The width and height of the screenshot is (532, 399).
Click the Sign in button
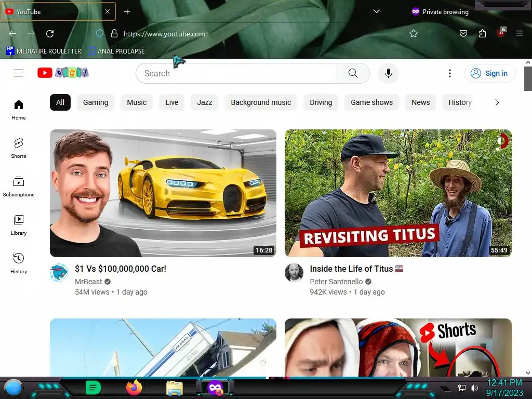click(490, 73)
